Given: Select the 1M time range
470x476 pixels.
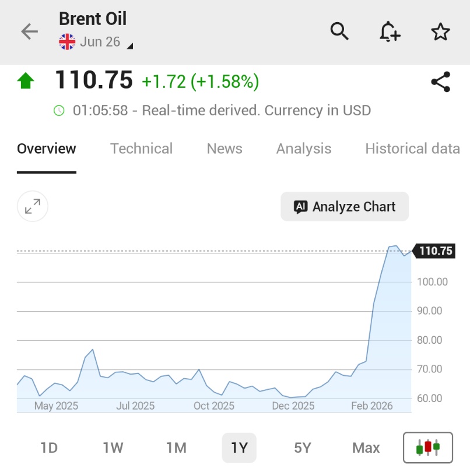Looking at the screenshot, I should click(176, 447).
